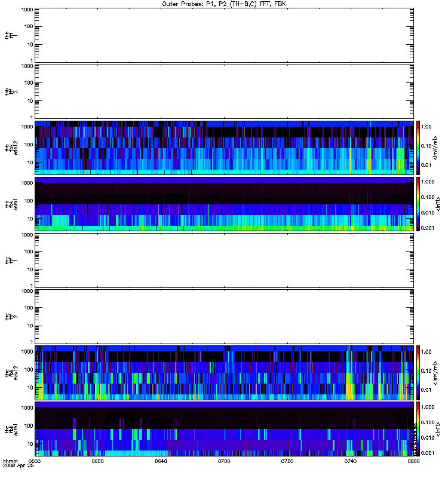
Task: Click the 'thc fbk edc12' y-axis title
Action: (x=11, y=373)
